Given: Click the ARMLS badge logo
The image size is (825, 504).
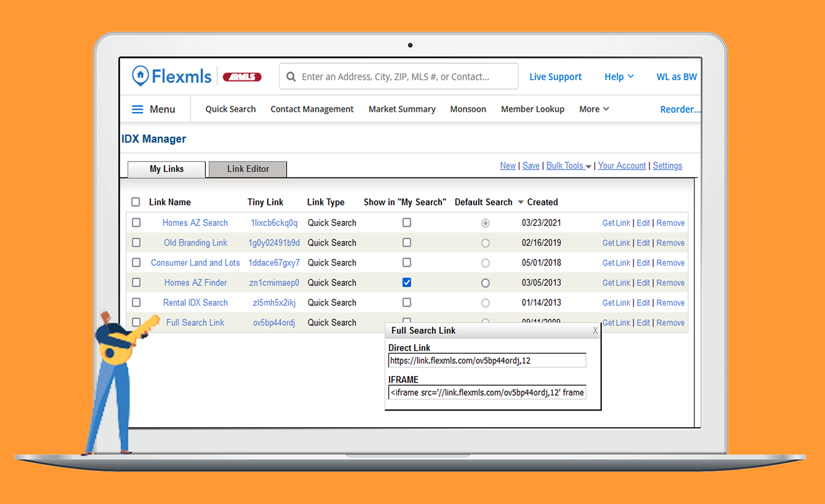Looking at the screenshot, I should click(x=242, y=77).
